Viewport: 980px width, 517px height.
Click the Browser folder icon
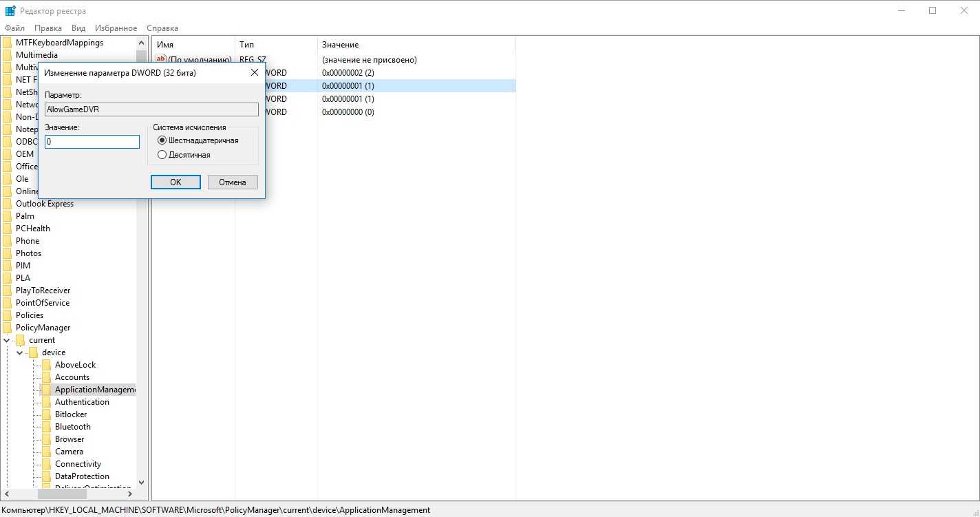[x=46, y=439]
